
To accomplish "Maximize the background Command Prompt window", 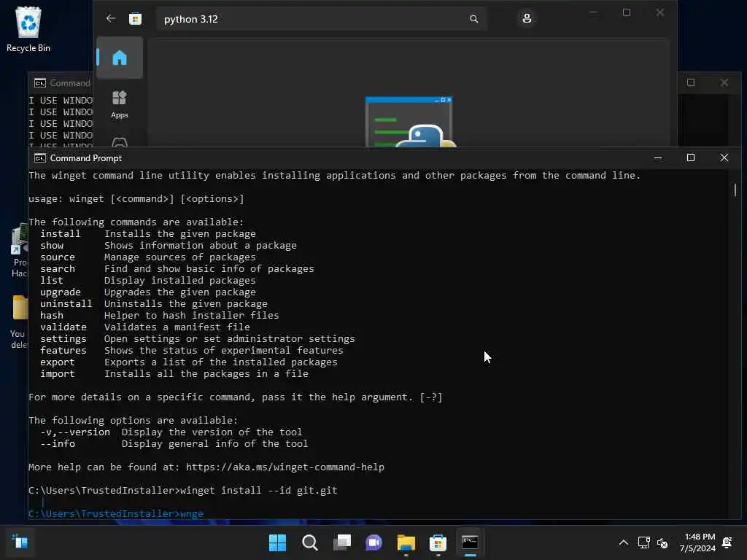I will click(691, 83).
